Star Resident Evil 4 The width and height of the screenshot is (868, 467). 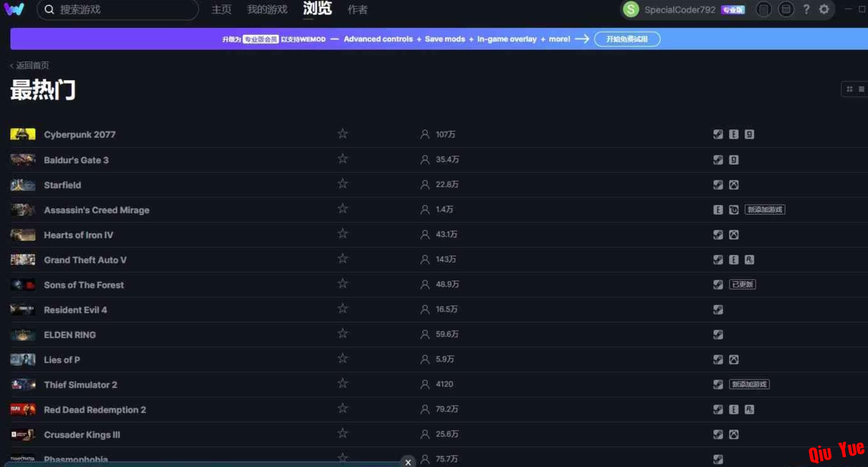click(343, 308)
